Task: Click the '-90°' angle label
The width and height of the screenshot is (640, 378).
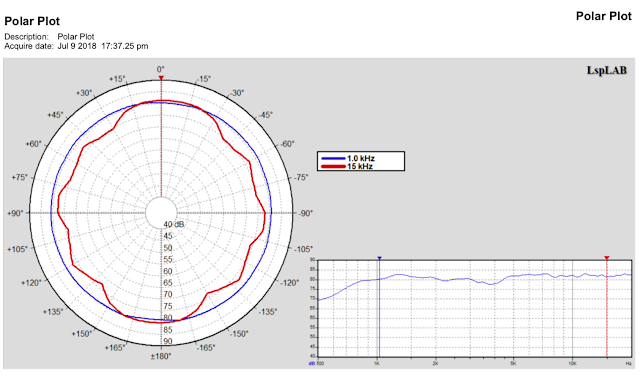Action: [306, 213]
